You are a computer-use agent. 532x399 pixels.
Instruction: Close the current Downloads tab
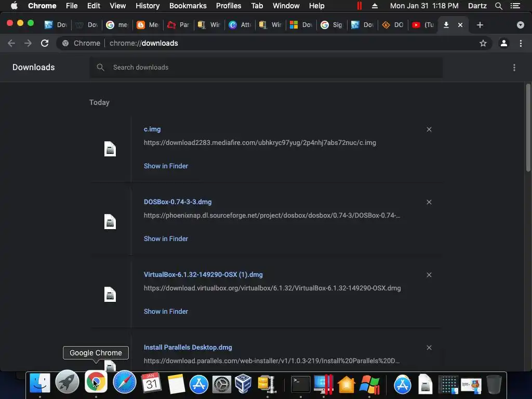point(460,25)
